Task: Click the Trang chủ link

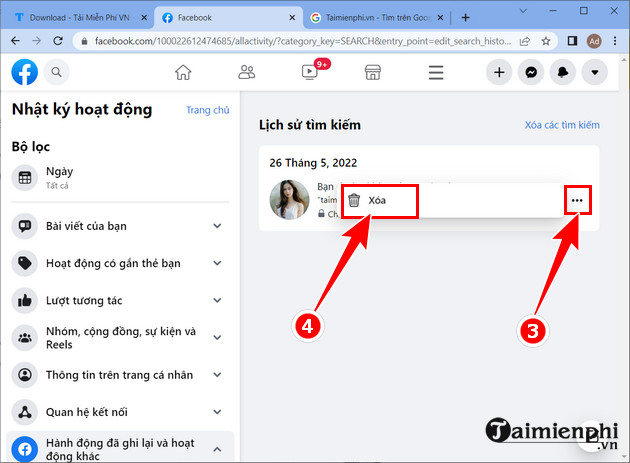Action: 208,110
